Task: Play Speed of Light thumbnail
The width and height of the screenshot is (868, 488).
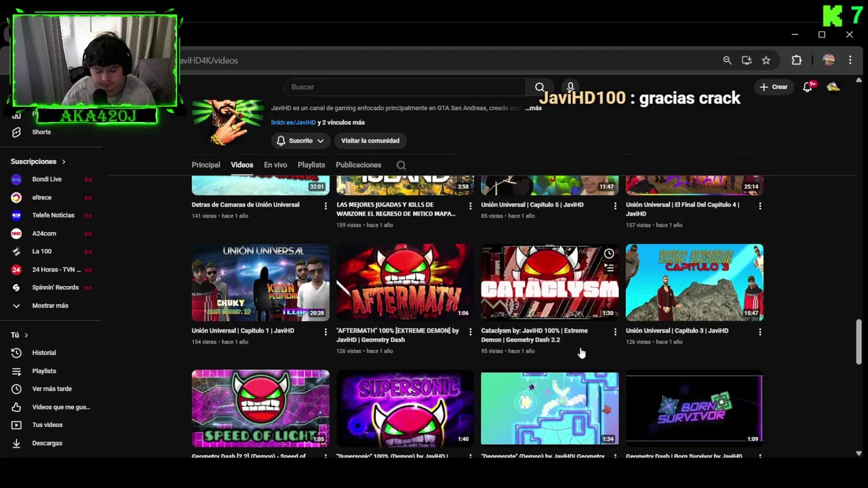Action: click(260, 408)
